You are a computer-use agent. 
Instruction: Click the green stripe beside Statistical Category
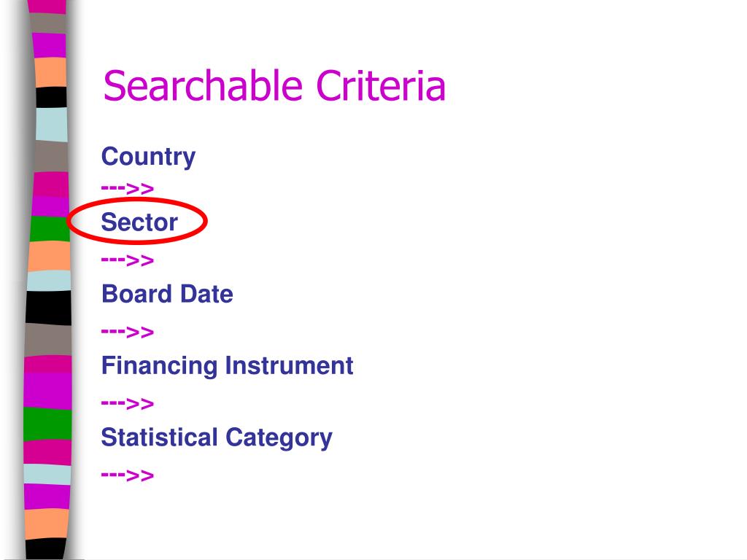point(47,424)
